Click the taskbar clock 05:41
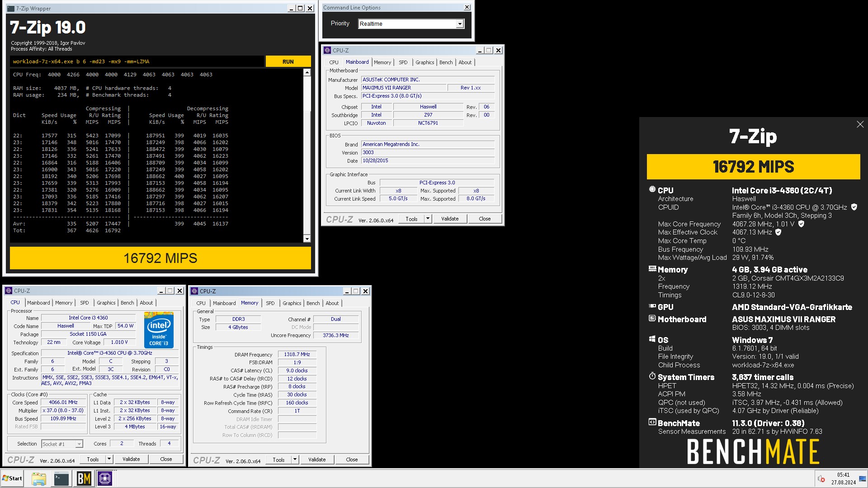The height and width of the screenshot is (488, 868). (x=843, y=475)
